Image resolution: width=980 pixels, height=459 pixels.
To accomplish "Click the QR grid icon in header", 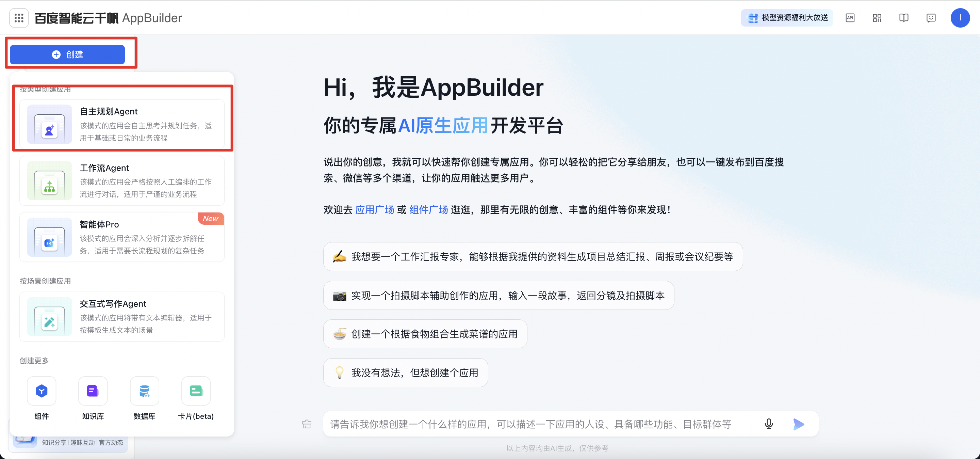I will pos(877,18).
